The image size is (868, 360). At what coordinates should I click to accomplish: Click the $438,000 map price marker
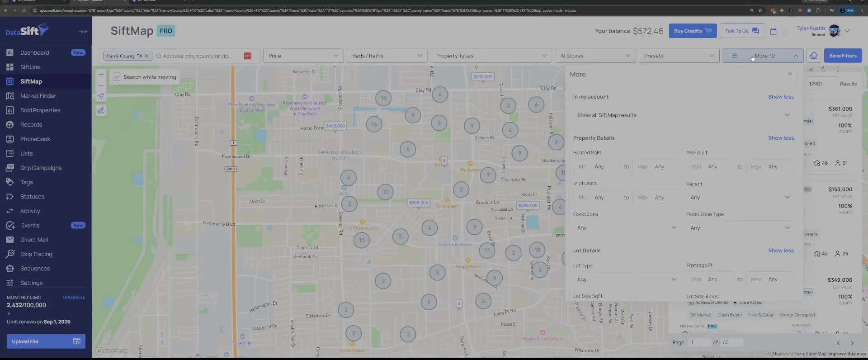pos(335,126)
